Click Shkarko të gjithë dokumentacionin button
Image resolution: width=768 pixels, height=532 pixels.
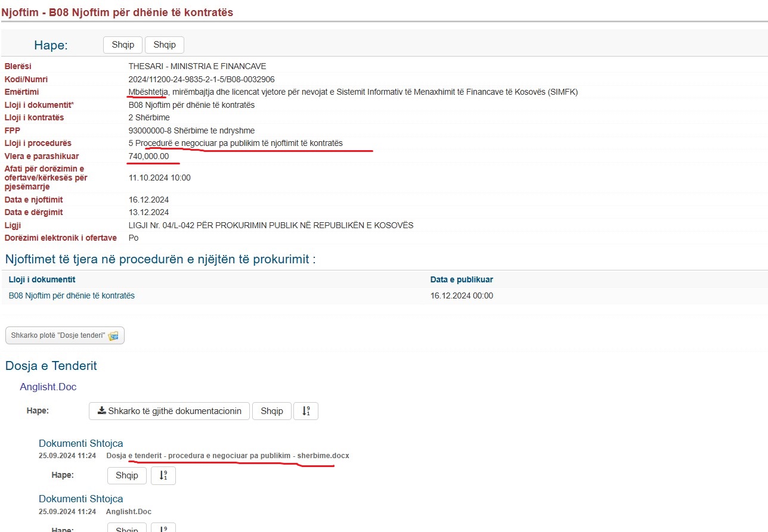(x=169, y=411)
